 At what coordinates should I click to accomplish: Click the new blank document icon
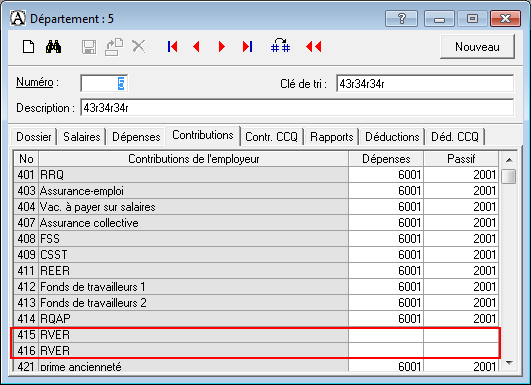click(28, 46)
